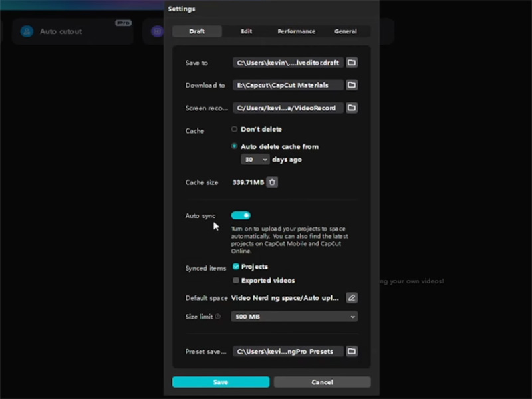Browse the Download to folder location
This screenshot has height=399, width=532.
coord(352,85)
